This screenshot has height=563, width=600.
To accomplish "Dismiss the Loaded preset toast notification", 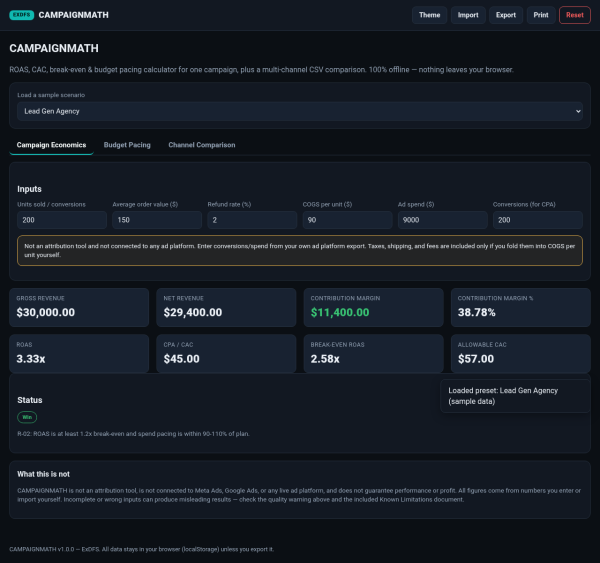I will click(x=515, y=396).
